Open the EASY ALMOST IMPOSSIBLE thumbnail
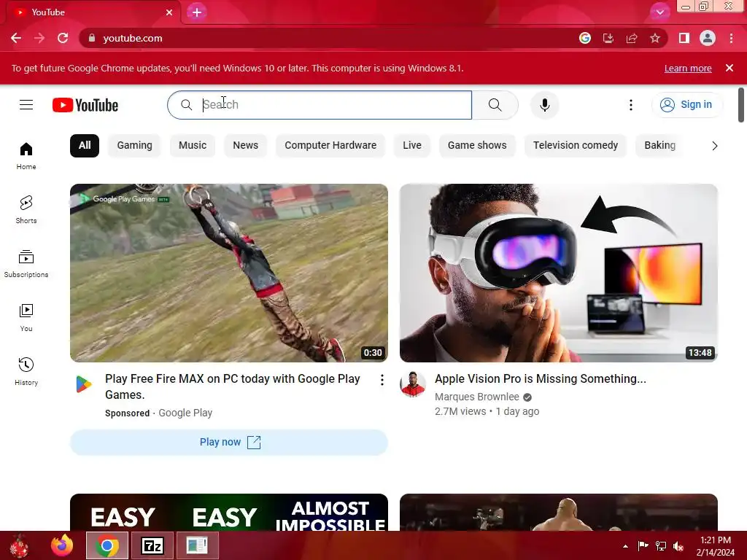The height and width of the screenshot is (560, 747). [x=228, y=513]
